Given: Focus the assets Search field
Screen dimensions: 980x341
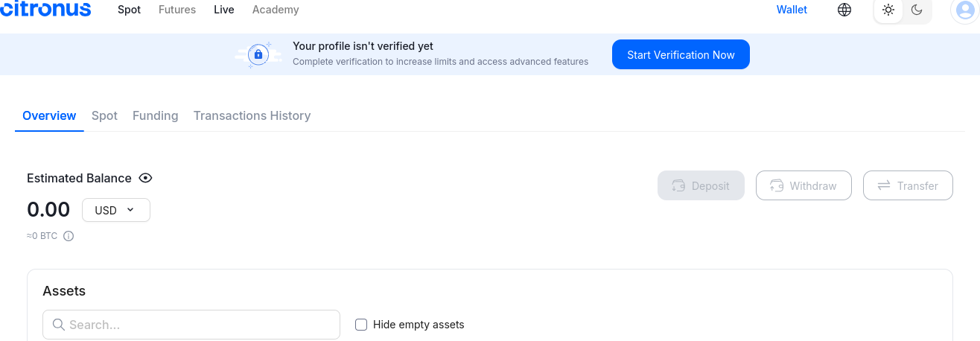Looking at the screenshot, I should click(191, 325).
